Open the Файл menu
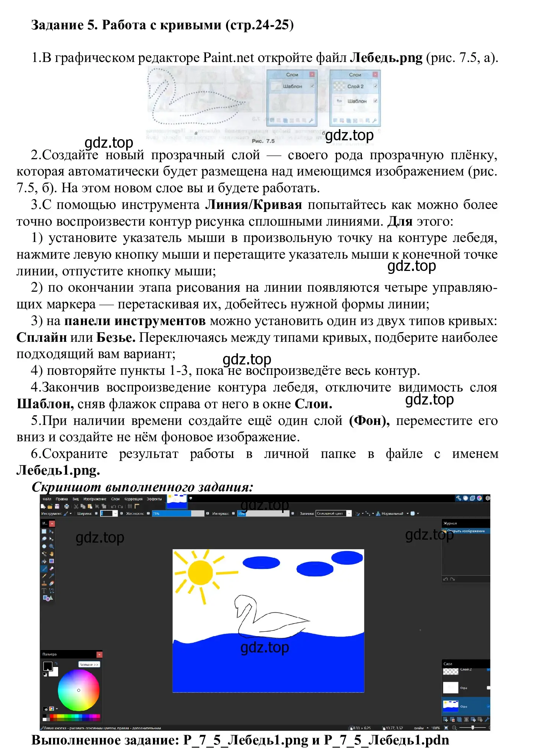This screenshot has height=756, width=533. point(47,499)
